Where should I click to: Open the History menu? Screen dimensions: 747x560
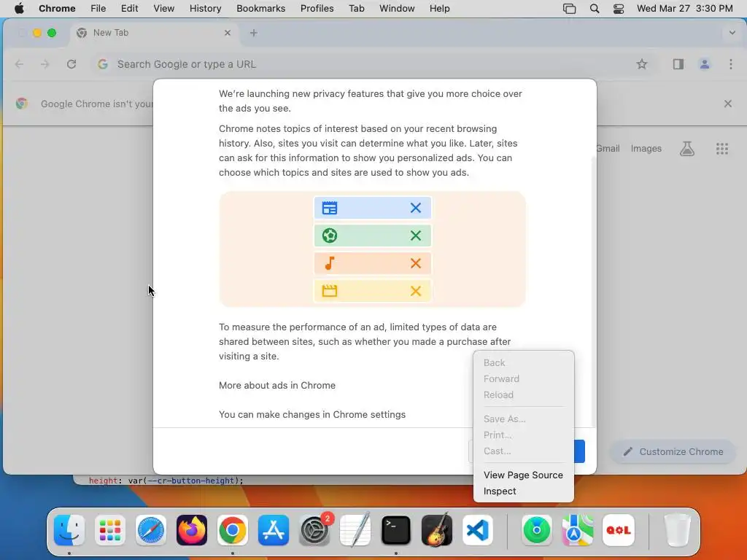205,9
